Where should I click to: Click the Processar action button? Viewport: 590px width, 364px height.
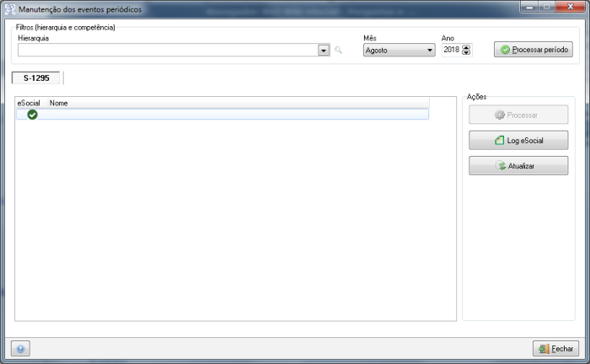(x=518, y=115)
